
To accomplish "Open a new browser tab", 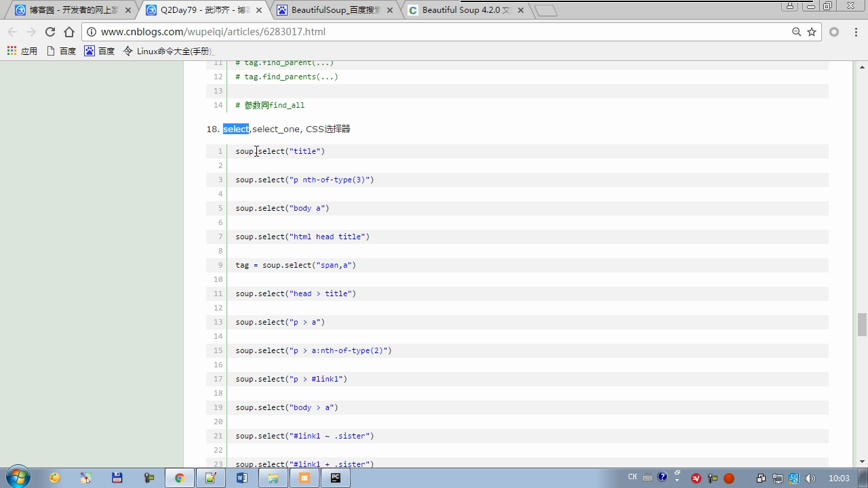I will 545,10.
